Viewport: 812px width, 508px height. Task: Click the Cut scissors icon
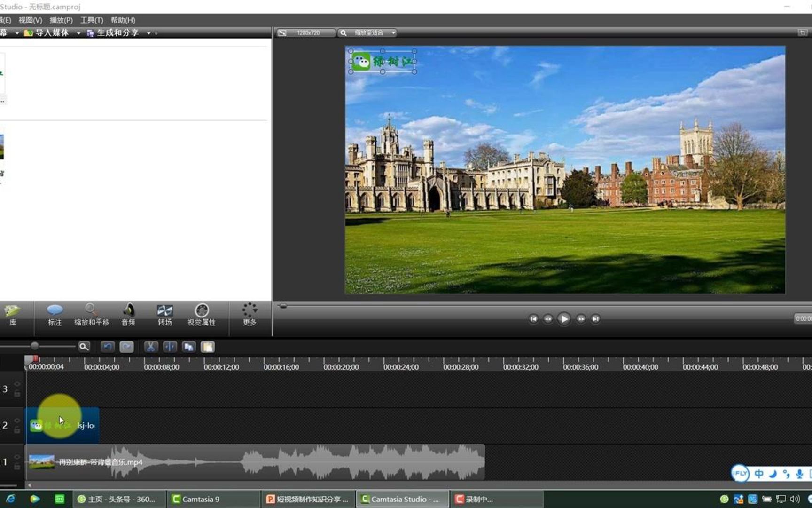coord(150,347)
